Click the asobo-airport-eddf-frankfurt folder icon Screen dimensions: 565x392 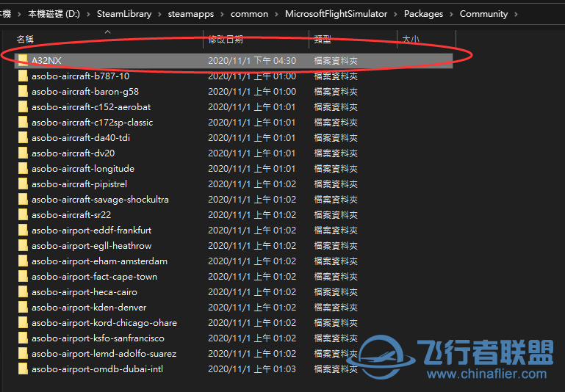[x=23, y=230]
